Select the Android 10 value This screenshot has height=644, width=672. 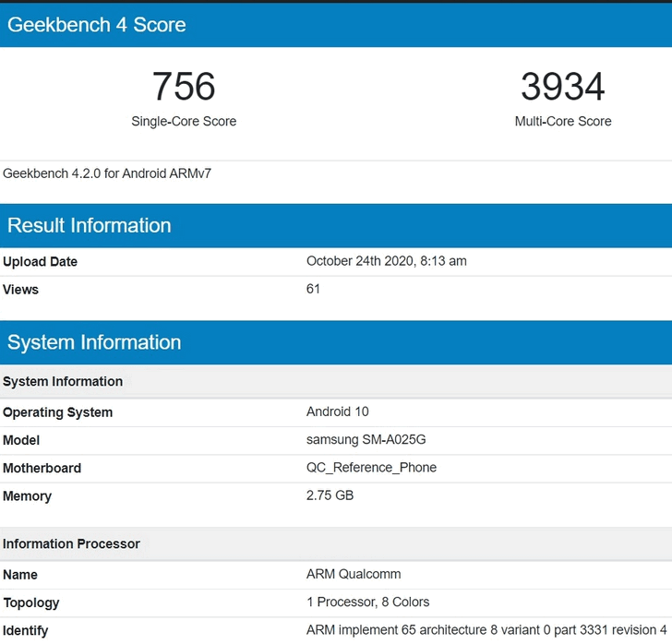point(337,411)
